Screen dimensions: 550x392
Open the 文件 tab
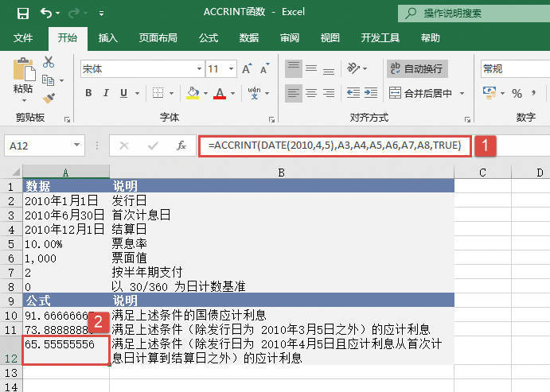tap(23, 38)
